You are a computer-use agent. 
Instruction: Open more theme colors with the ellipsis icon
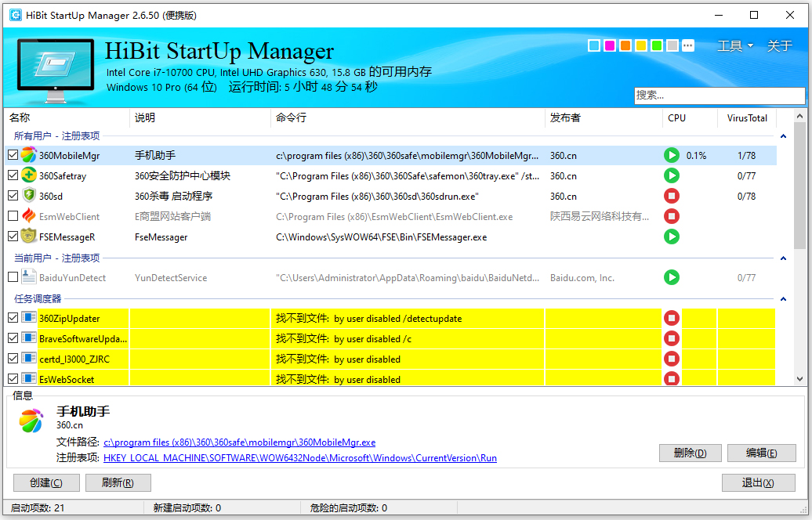pos(687,45)
